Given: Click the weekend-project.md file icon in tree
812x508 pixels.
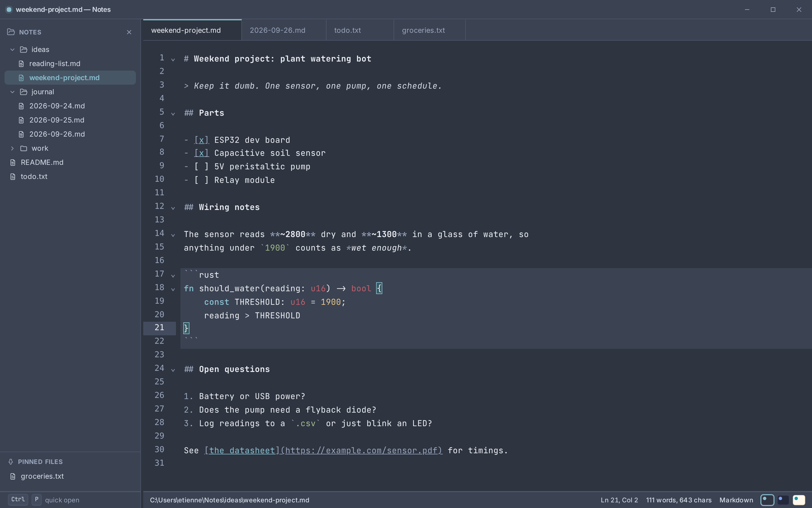Looking at the screenshot, I should 21,78.
